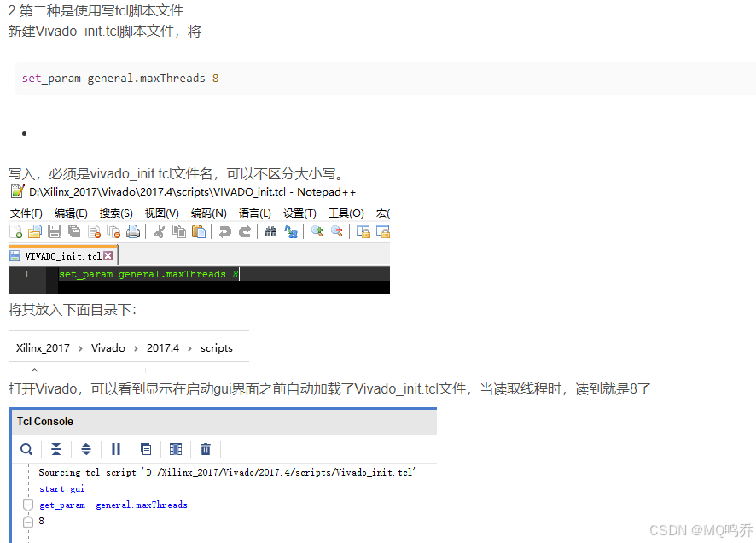Cut text using the scissors icon
This screenshot has height=543, width=756.
pos(158,231)
